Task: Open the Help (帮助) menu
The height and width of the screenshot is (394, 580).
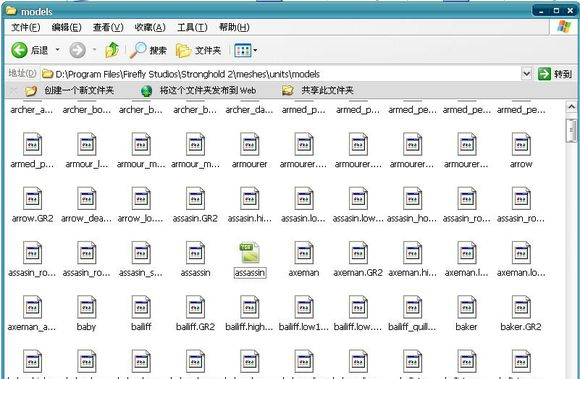Action: click(x=234, y=27)
